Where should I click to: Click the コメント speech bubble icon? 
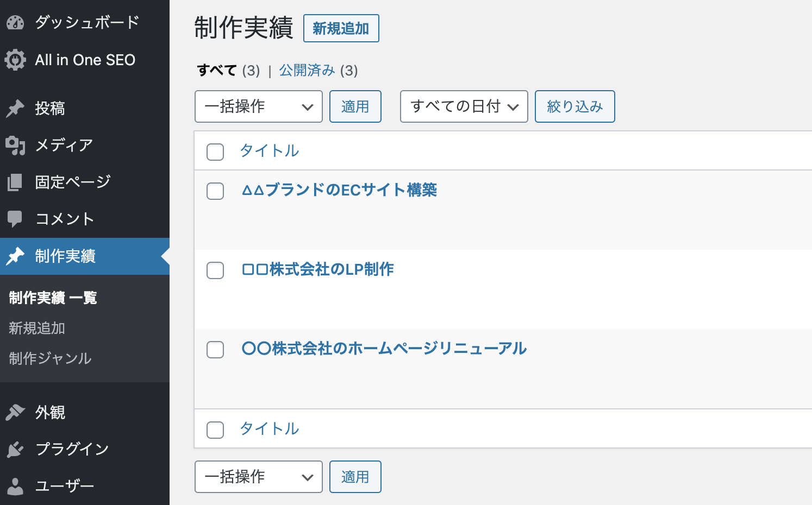point(15,219)
